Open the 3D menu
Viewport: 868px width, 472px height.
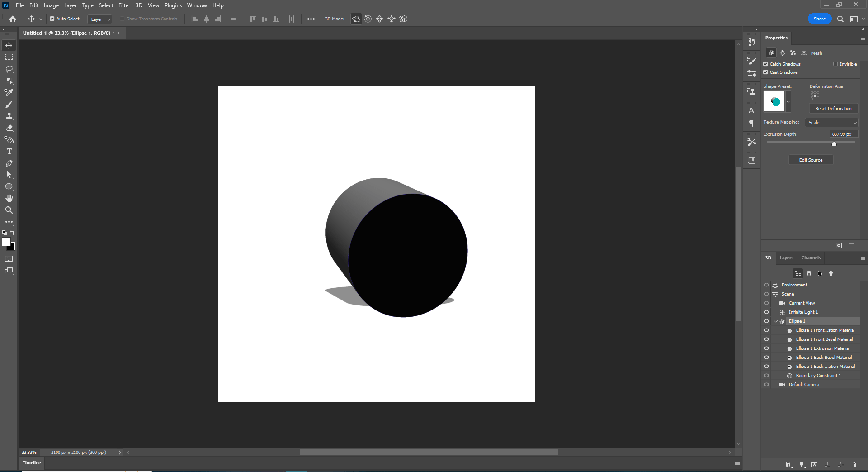coord(138,5)
